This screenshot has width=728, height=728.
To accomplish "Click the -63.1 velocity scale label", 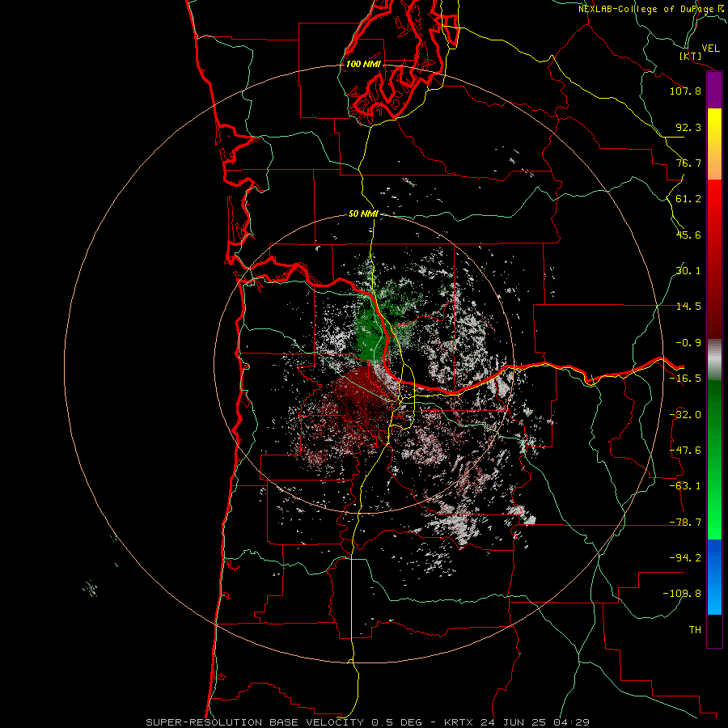I will (685, 486).
